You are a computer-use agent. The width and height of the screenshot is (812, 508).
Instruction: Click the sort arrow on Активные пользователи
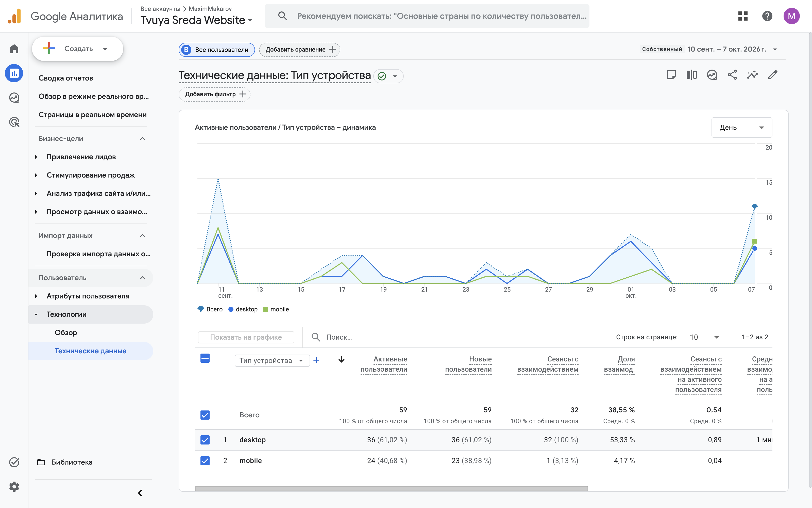pos(341,359)
